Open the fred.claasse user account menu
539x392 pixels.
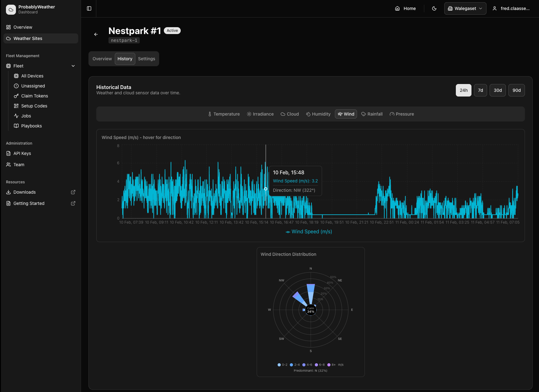[x=511, y=8]
